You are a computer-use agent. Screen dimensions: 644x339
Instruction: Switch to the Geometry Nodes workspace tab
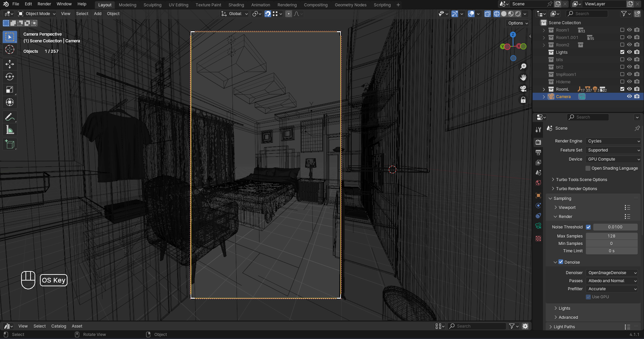[351, 5]
